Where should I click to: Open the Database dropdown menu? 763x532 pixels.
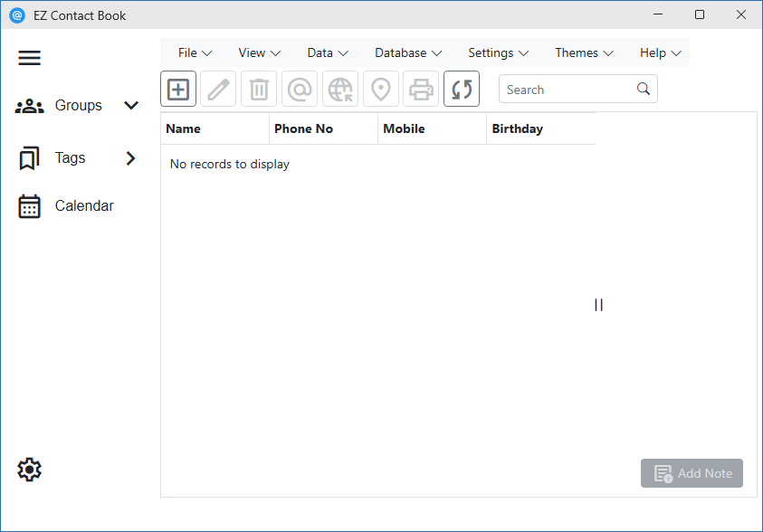(408, 53)
